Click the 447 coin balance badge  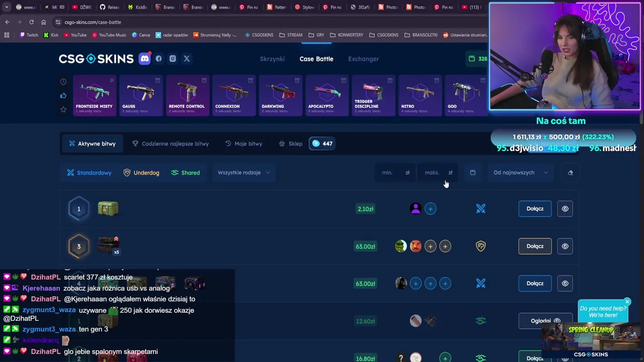pos(322,144)
